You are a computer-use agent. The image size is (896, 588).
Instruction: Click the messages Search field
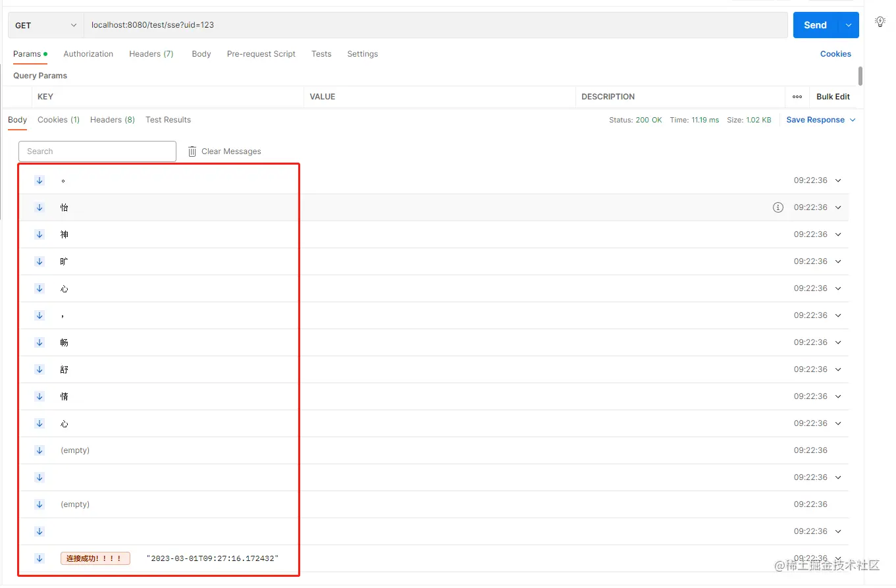point(97,151)
